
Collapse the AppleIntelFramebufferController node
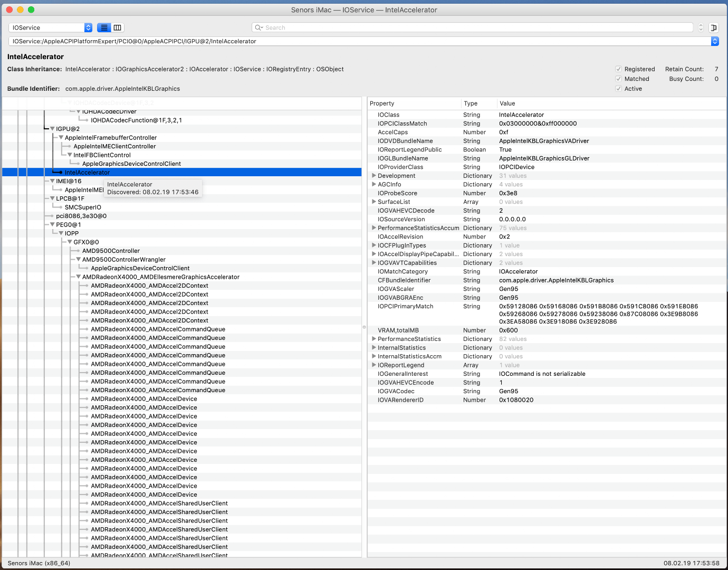click(61, 138)
